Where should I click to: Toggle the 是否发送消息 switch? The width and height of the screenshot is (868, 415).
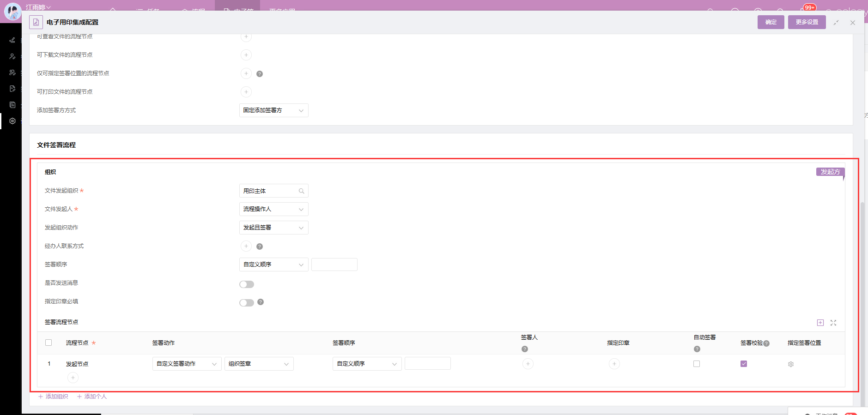[246, 284]
